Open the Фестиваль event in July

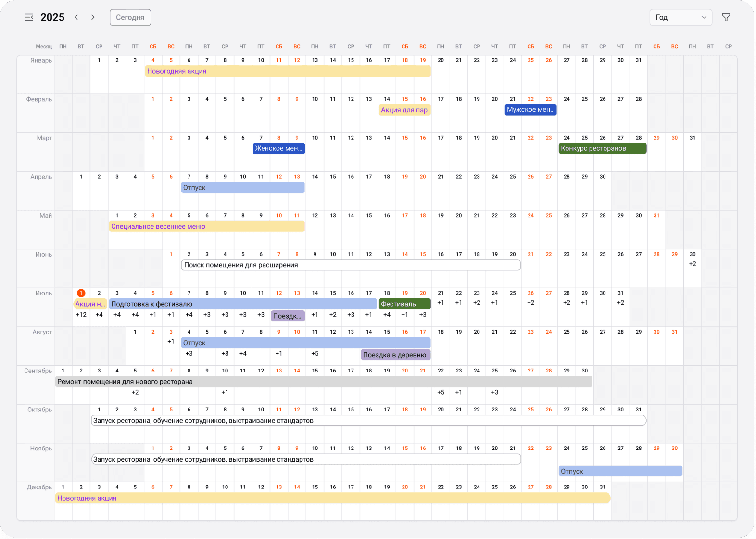[x=404, y=304]
